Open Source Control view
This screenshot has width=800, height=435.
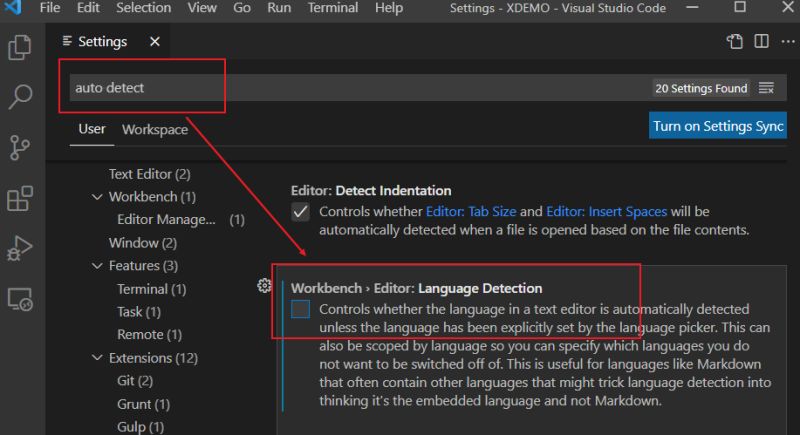coord(19,148)
